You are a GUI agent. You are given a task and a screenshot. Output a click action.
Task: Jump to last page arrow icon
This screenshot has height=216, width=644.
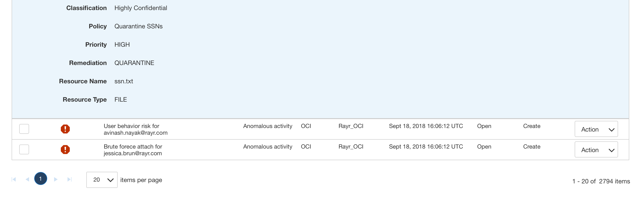pyautogui.click(x=70, y=179)
